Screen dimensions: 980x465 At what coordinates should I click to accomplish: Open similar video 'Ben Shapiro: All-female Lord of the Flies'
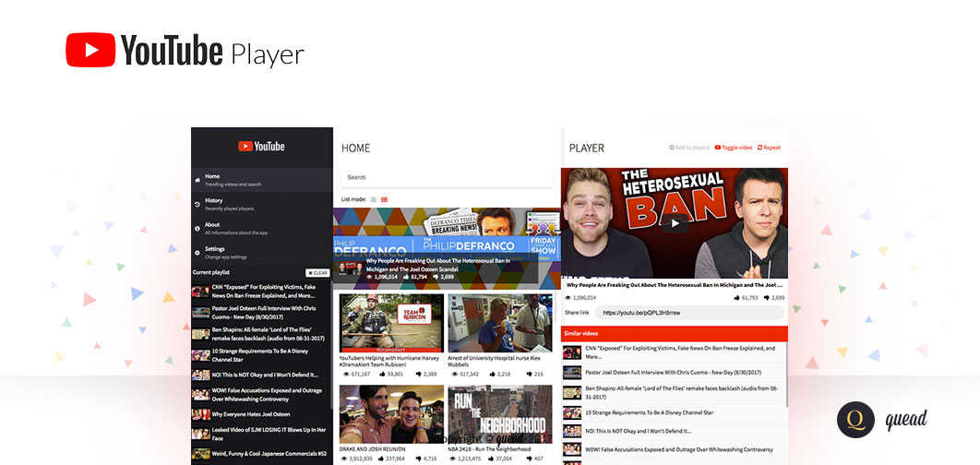point(675,392)
